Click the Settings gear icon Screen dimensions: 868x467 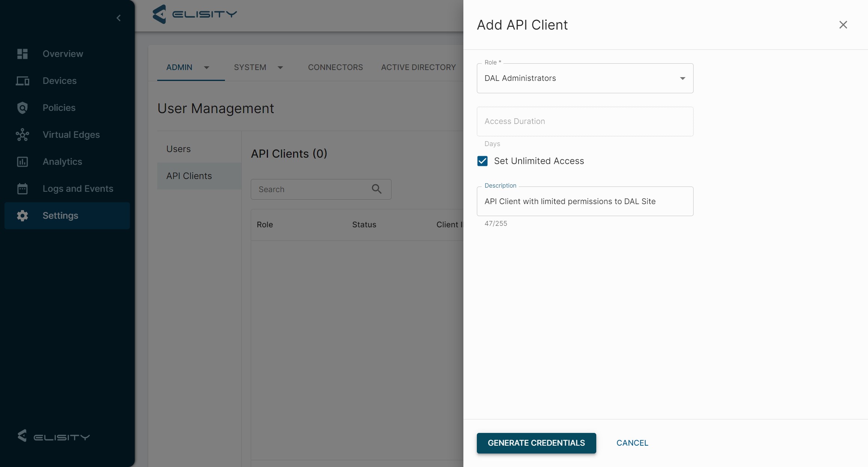click(x=22, y=216)
